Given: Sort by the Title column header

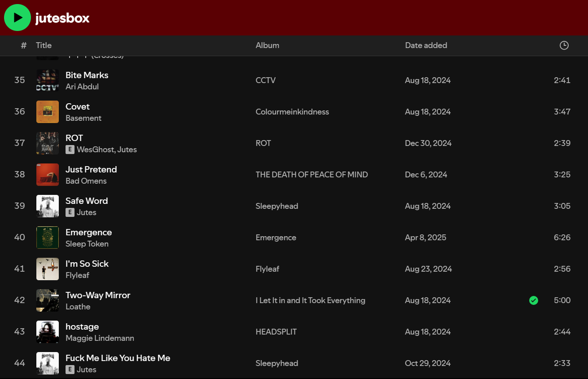Looking at the screenshot, I should pos(44,45).
